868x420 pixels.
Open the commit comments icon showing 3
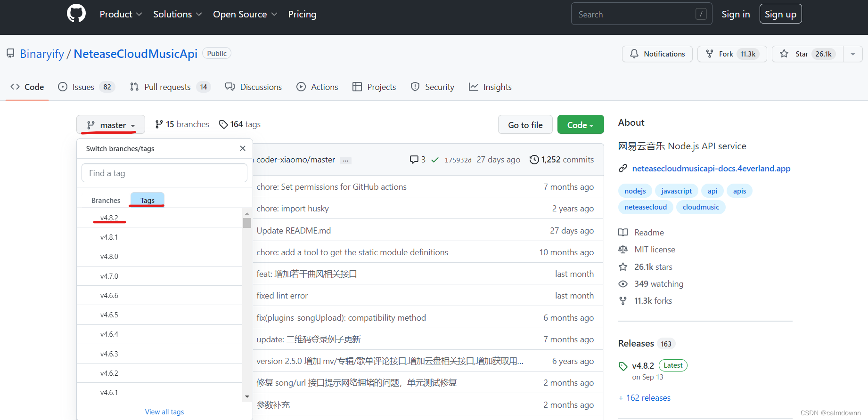click(x=418, y=160)
